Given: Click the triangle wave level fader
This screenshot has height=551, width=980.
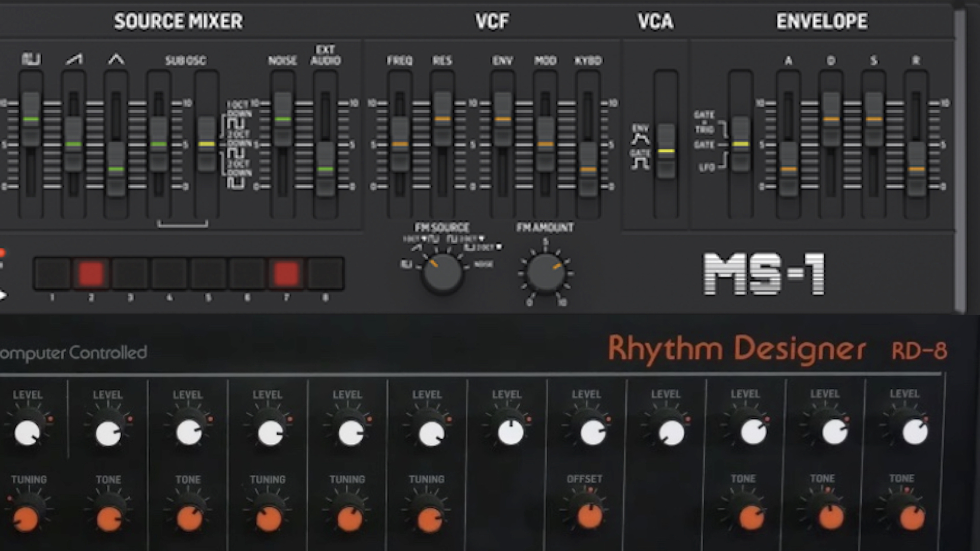Looking at the screenshot, I should pyautogui.click(x=116, y=169).
